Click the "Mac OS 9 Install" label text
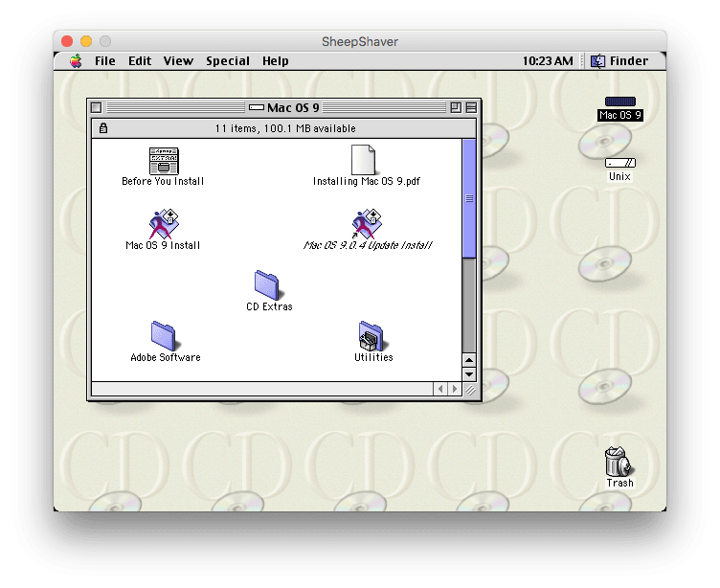Screen dimensions: 720x588 coord(163,245)
